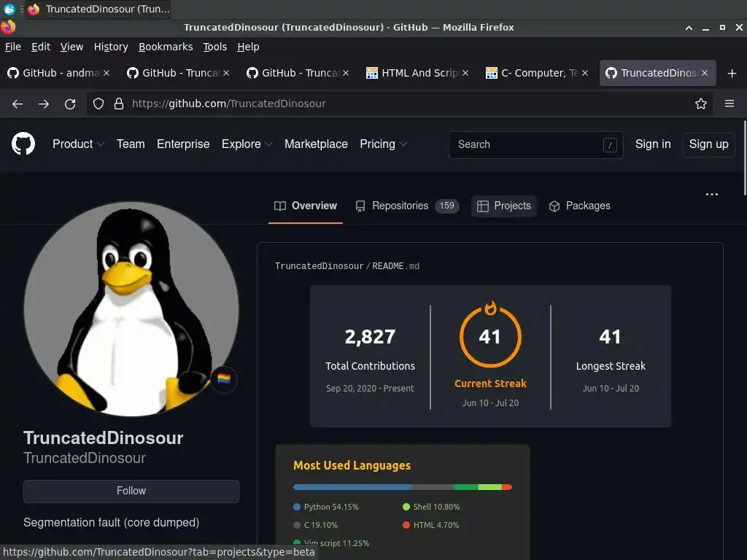Click the page vertical scrollbar

[x=745, y=158]
